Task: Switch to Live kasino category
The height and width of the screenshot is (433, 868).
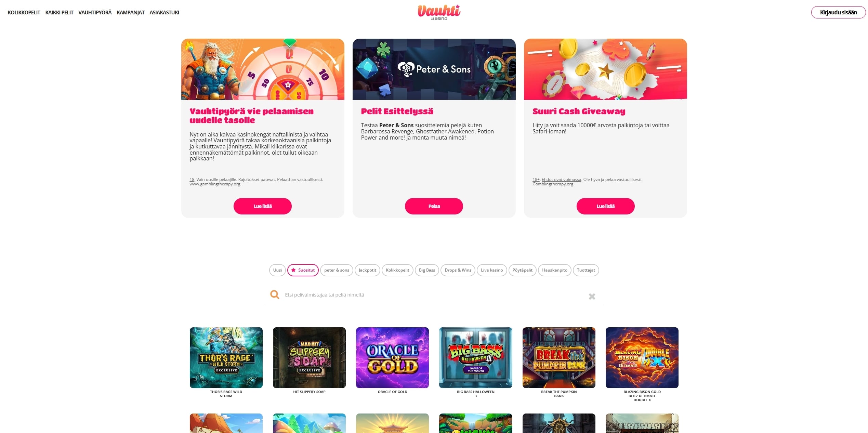Action: coord(492,270)
